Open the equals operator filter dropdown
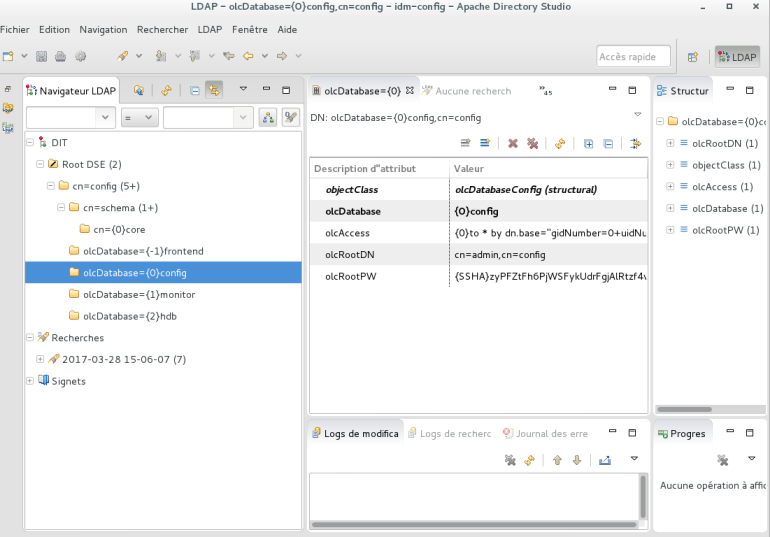 click(x=139, y=118)
